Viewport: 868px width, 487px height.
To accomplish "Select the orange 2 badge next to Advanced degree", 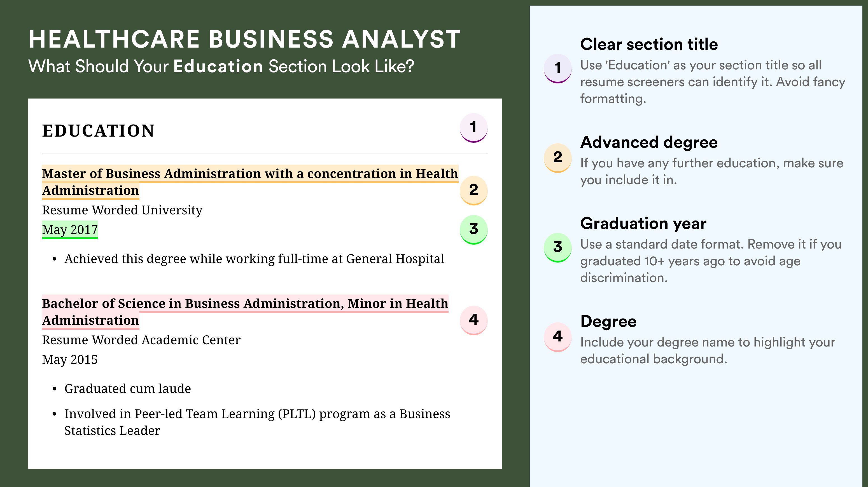I will click(557, 158).
